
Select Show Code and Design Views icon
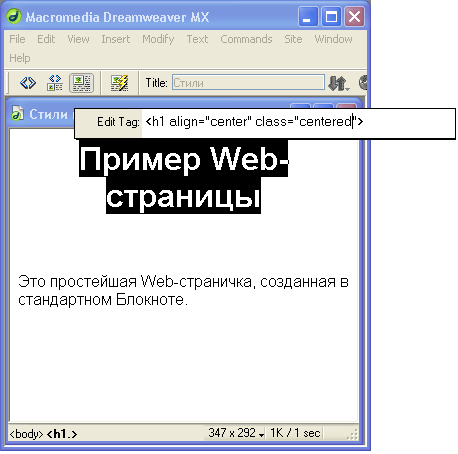point(55,83)
